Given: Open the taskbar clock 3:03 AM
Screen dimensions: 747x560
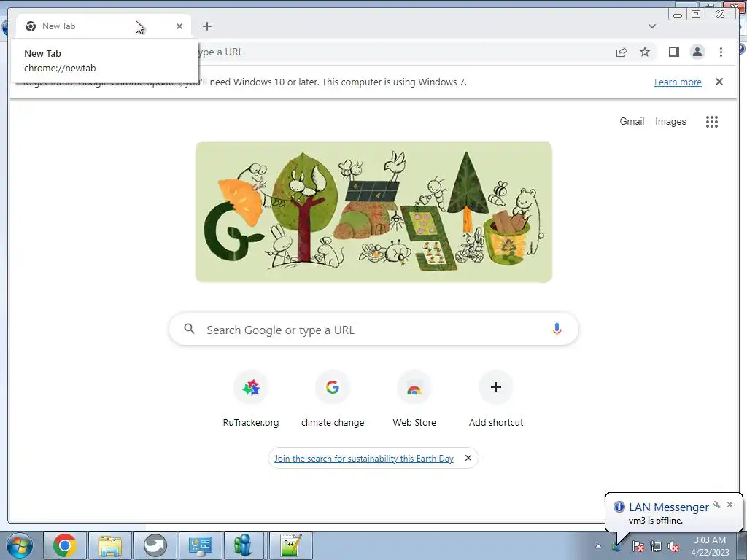Looking at the screenshot, I should 710,546.
